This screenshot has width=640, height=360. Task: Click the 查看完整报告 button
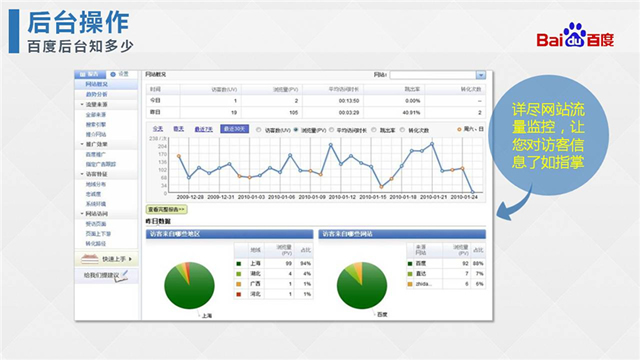[x=167, y=209]
